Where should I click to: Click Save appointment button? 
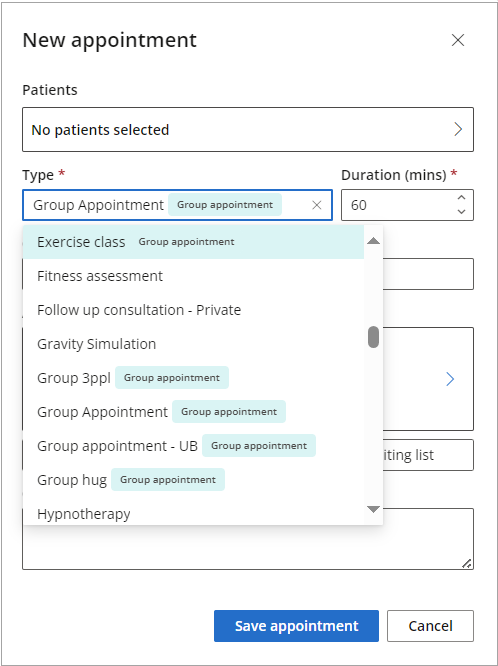(x=296, y=626)
